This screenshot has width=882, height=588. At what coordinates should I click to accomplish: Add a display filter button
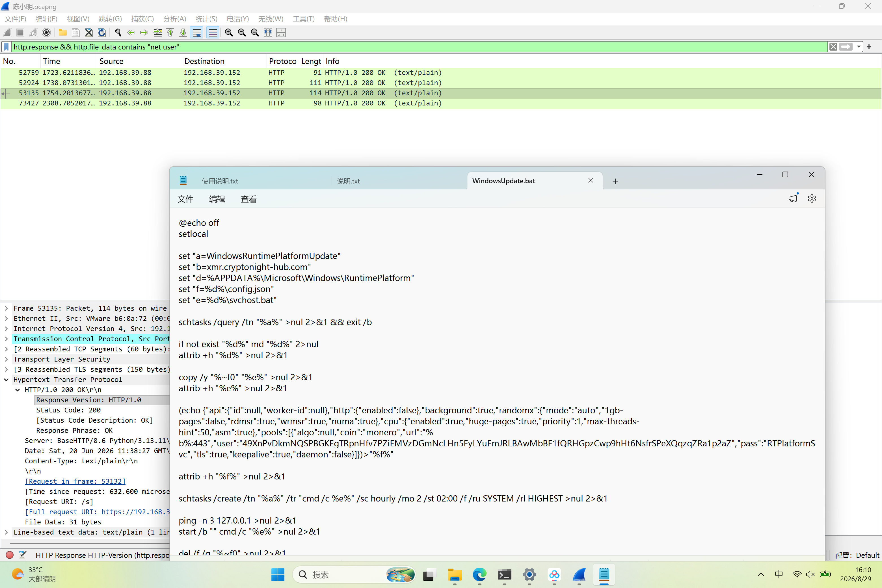coord(869,47)
